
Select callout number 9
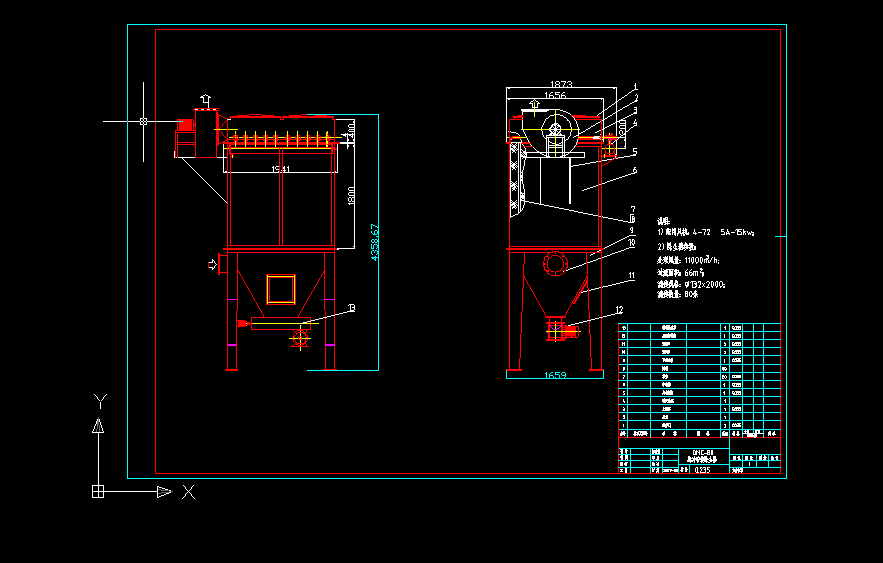coord(632,230)
